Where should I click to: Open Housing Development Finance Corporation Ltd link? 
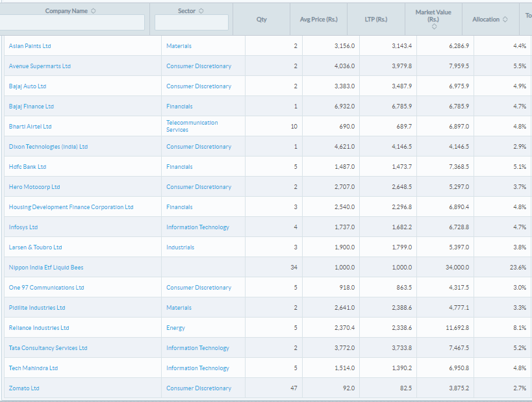click(71, 207)
